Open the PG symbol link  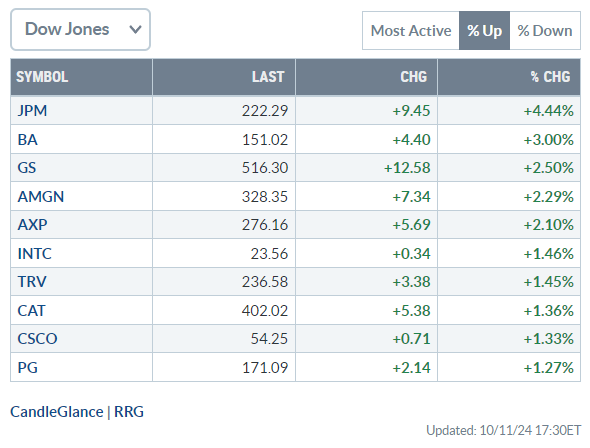27,368
